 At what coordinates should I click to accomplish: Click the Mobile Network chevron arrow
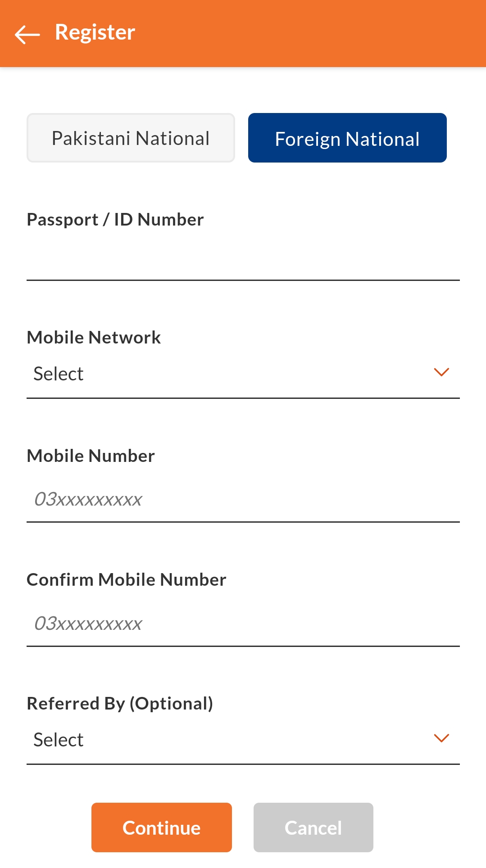coord(441,372)
